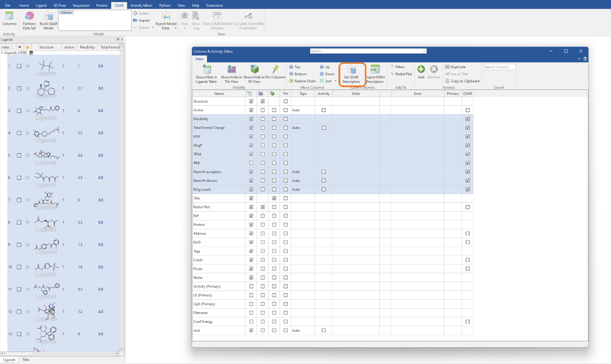Open the Protein ribbon tab

102,5
